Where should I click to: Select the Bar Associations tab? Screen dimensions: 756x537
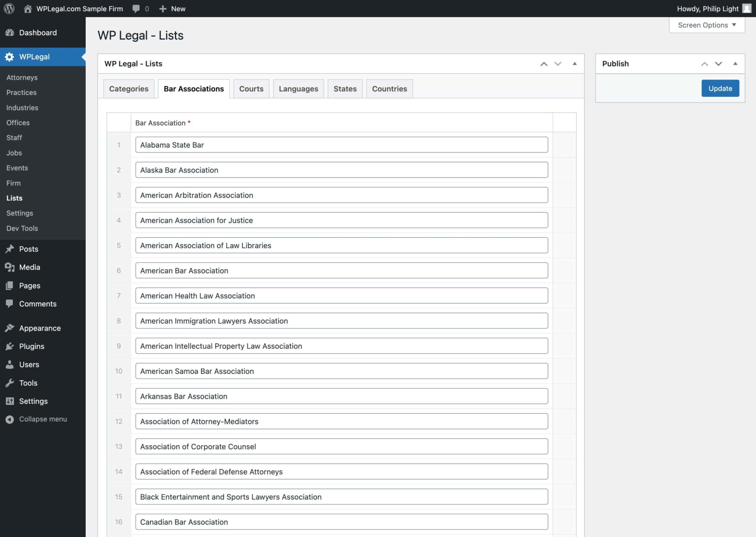[194, 89]
